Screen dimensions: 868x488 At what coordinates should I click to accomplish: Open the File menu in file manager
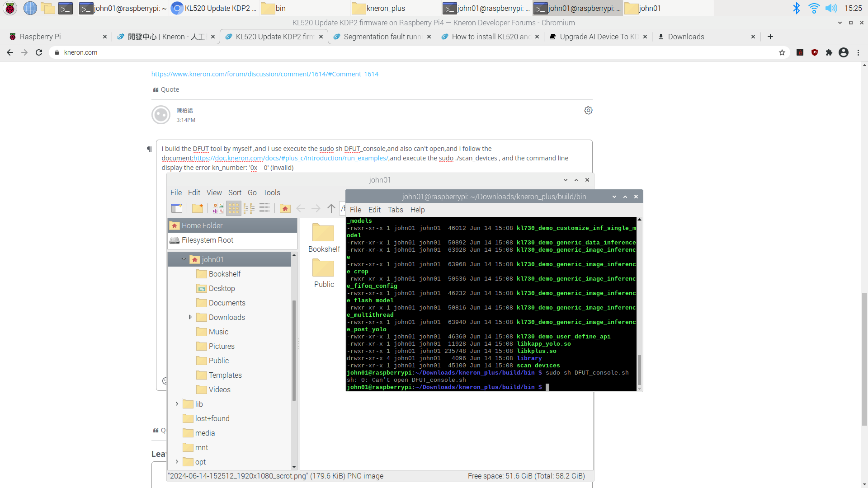pos(176,192)
